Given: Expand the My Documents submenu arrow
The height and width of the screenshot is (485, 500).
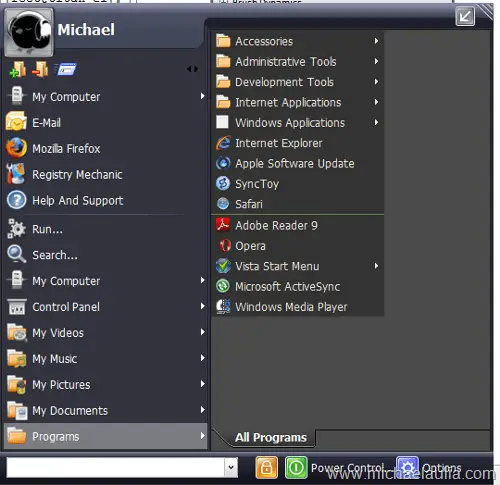Looking at the screenshot, I should (x=202, y=410).
